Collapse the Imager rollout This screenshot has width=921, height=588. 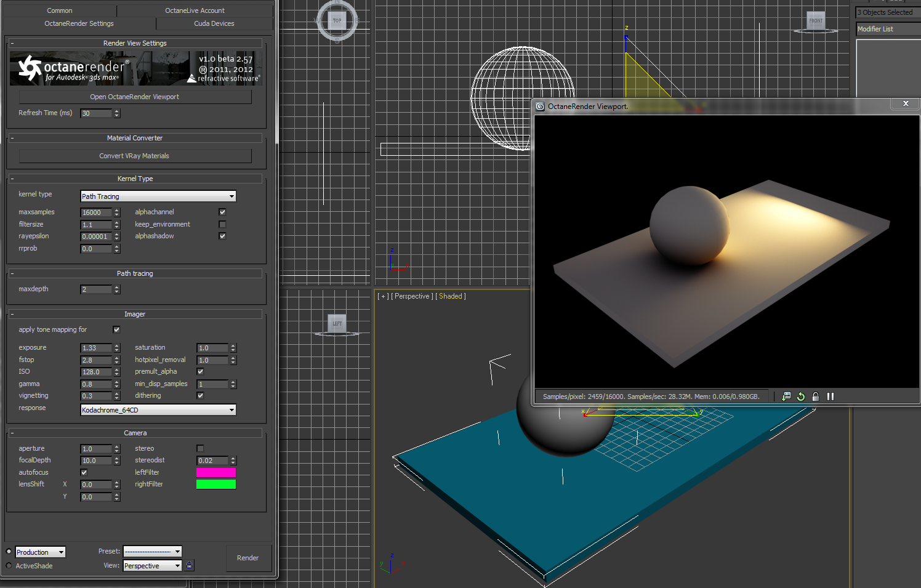[135, 314]
